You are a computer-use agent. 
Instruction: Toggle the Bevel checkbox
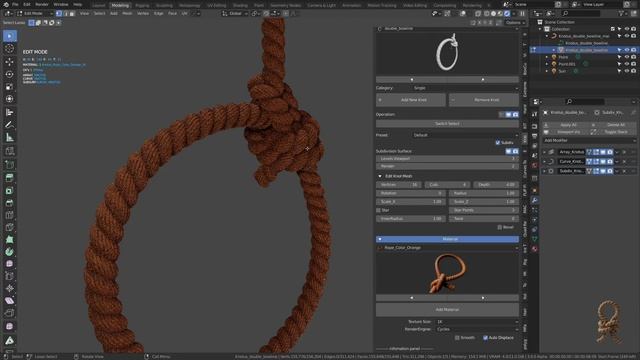pyautogui.click(x=500, y=227)
